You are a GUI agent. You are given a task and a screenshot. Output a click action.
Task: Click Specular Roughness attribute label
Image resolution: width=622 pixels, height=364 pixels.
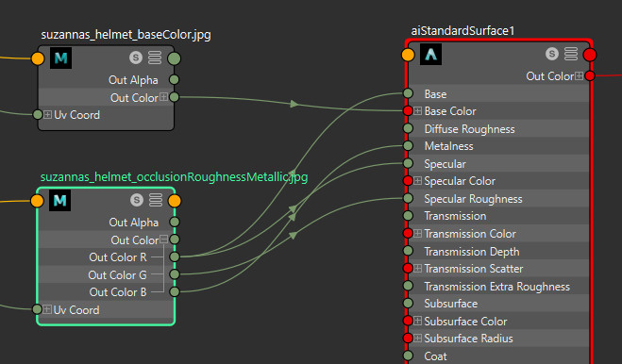coord(473,199)
